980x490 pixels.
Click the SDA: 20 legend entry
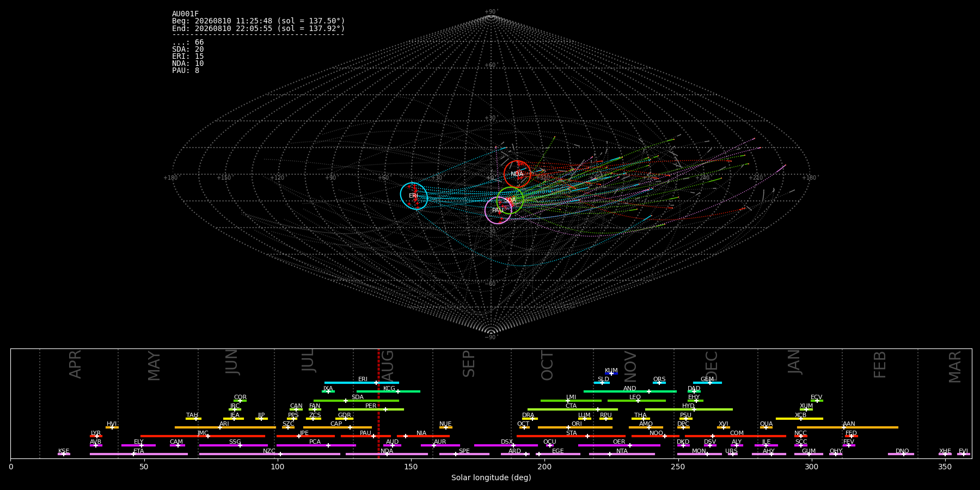(x=188, y=50)
